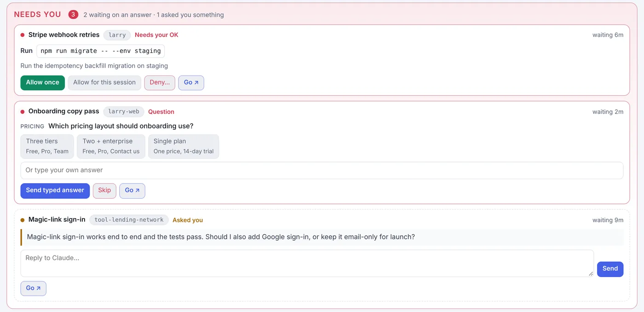644x312 pixels.
Task: Click the Reply to Claude text box
Action: point(307,263)
